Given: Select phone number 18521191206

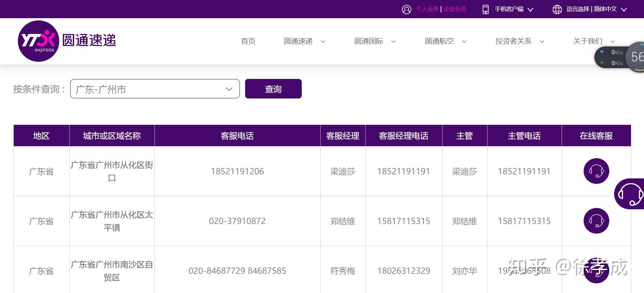Looking at the screenshot, I should click(237, 171).
